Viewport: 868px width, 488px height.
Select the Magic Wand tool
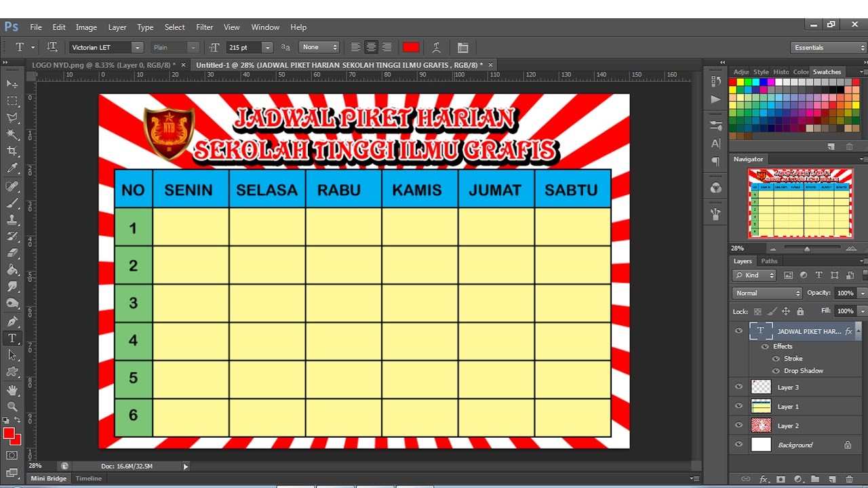12,135
